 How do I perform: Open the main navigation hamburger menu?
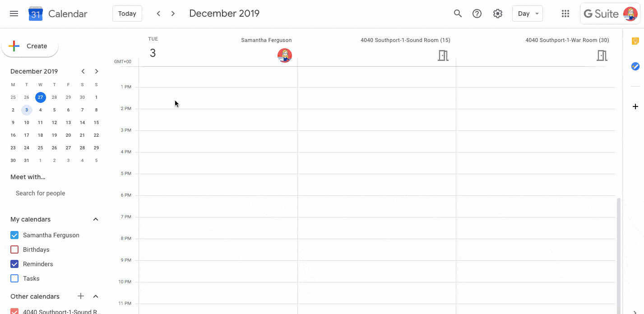click(x=14, y=14)
